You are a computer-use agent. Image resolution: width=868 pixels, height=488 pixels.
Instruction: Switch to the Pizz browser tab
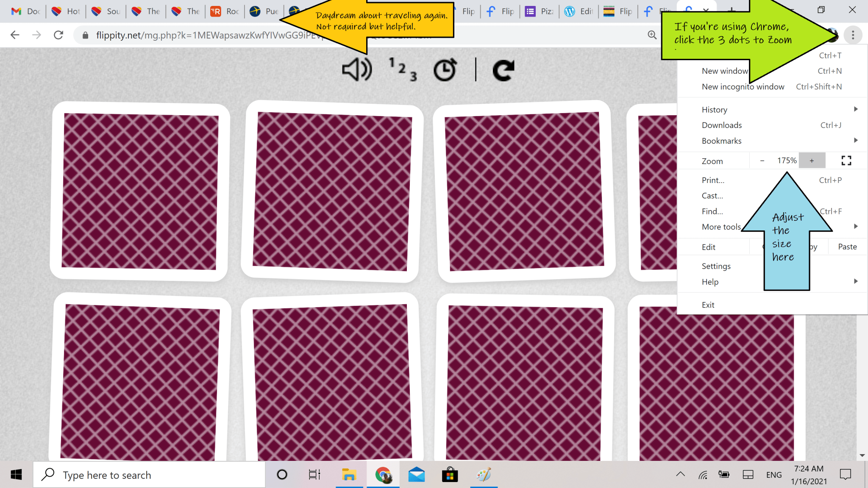coord(539,11)
